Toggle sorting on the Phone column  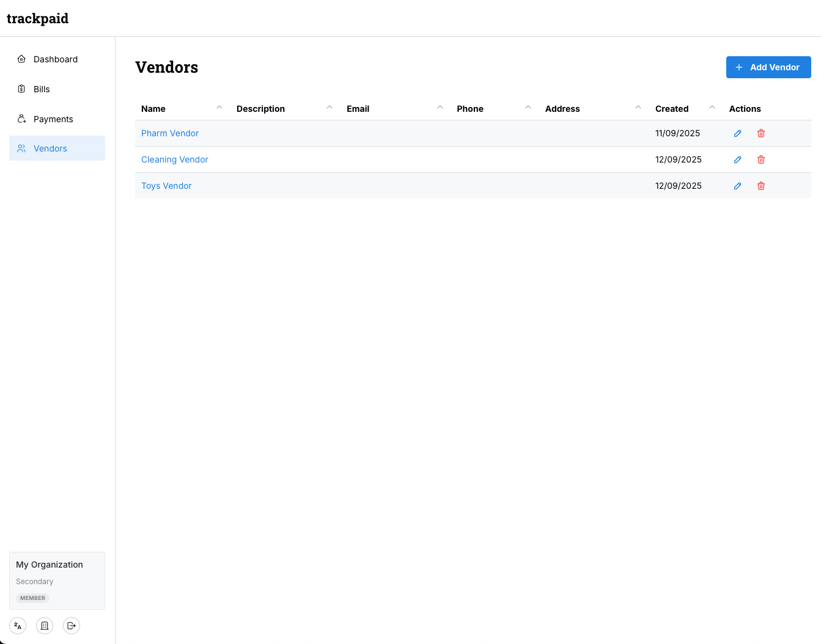point(469,109)
